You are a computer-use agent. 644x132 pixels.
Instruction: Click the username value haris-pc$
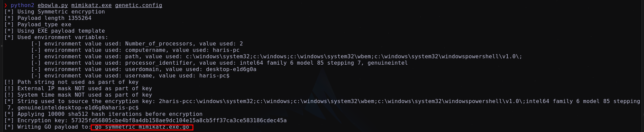pyautogui.click(x=214, y=76)
